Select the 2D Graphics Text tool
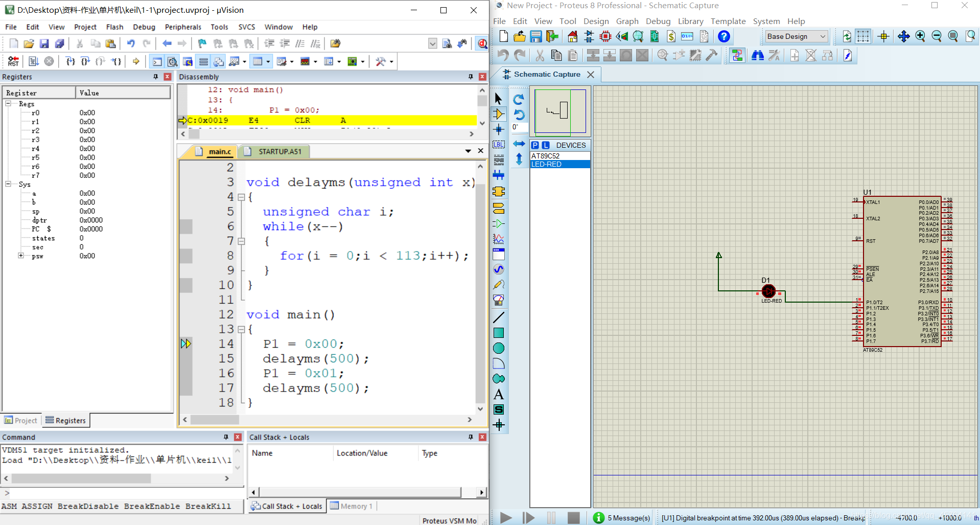 pos(499,394)
